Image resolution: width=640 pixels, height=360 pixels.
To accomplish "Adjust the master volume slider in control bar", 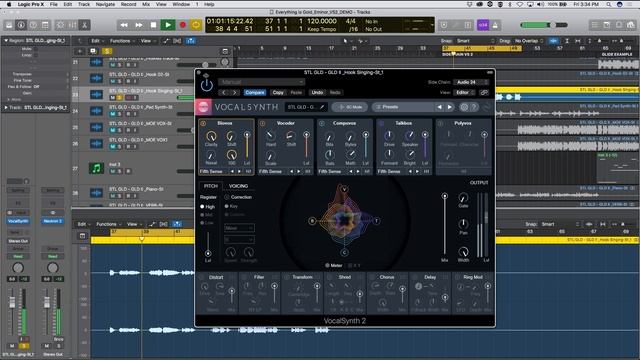I will 544,25.
